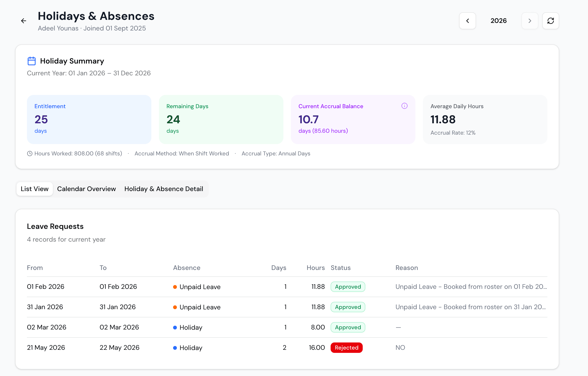The width and height of the screenshot is (588, 376).
Task: Click the 22 May 2026 To date cell
Action: click(119, 347)
